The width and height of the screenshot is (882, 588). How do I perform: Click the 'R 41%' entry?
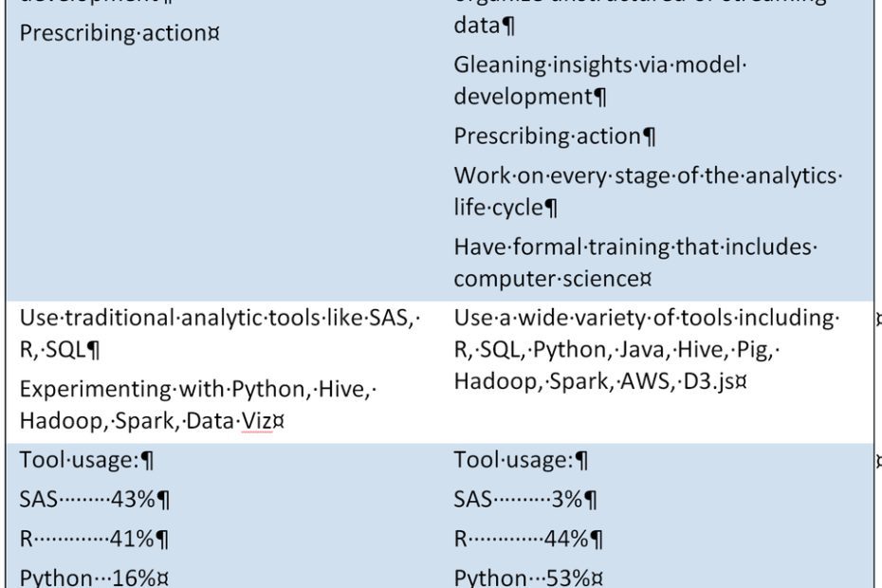(87, 539)
